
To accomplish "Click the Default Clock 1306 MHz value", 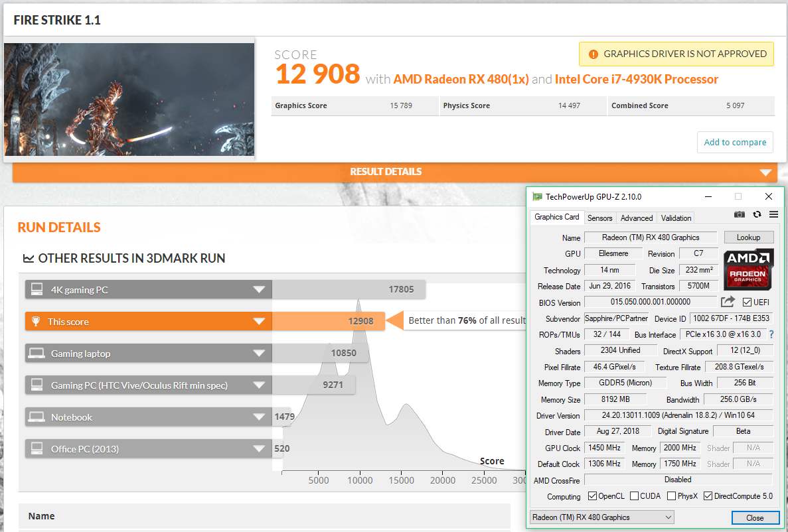I will 604,464.
